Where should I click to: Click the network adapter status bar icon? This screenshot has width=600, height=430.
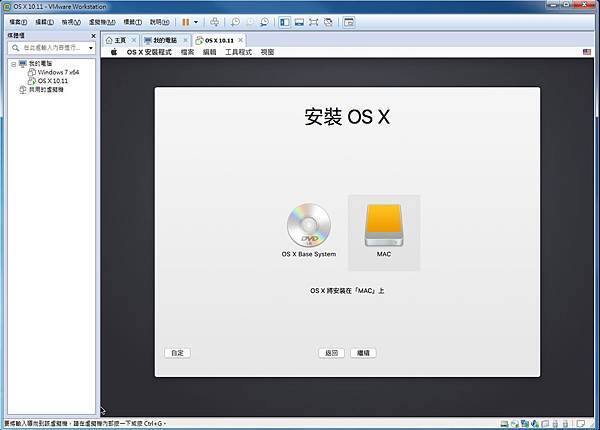pyautogui.click(x=525, y=424)
